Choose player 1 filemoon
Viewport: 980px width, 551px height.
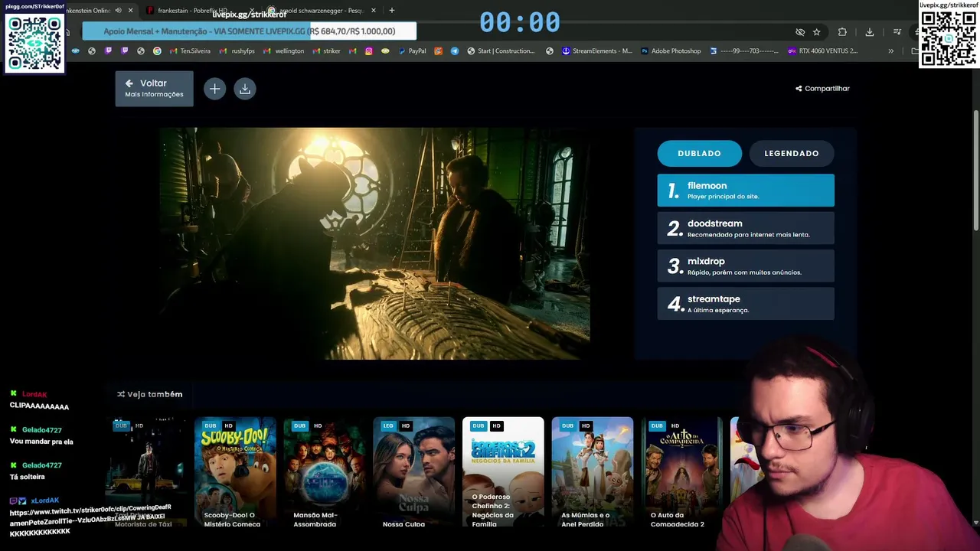746,191
